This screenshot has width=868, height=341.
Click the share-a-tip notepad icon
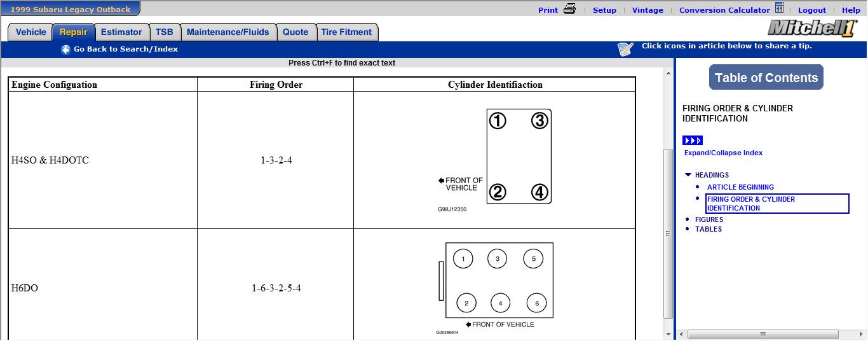point(625,48)
